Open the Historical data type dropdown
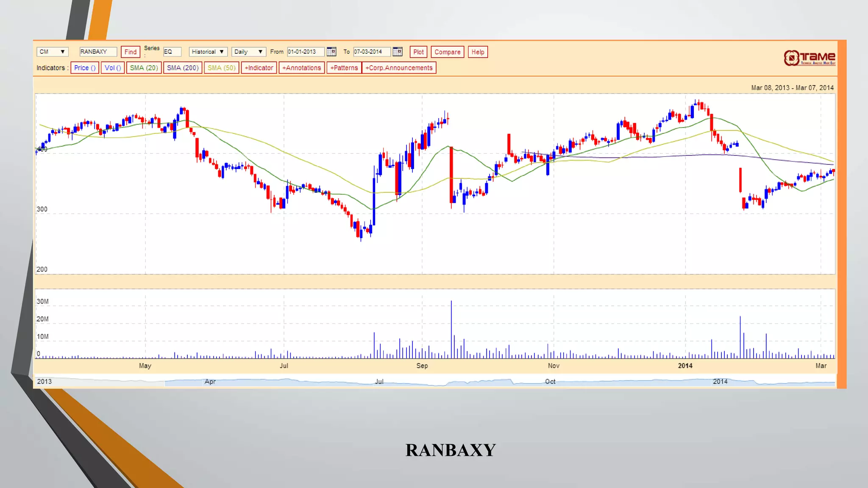Viewport: 868px width, 488px height. tap(208, 52)
